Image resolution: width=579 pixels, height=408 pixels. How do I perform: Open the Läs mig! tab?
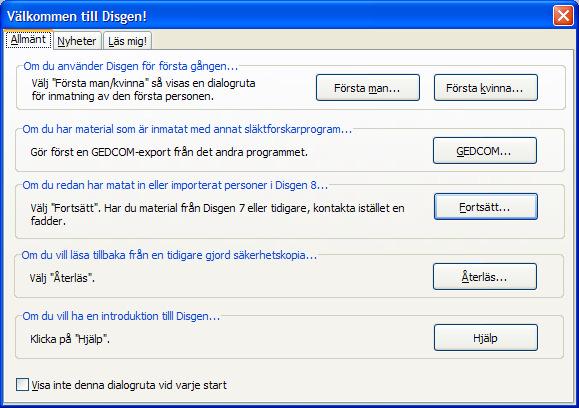click(x=127, y=41)
